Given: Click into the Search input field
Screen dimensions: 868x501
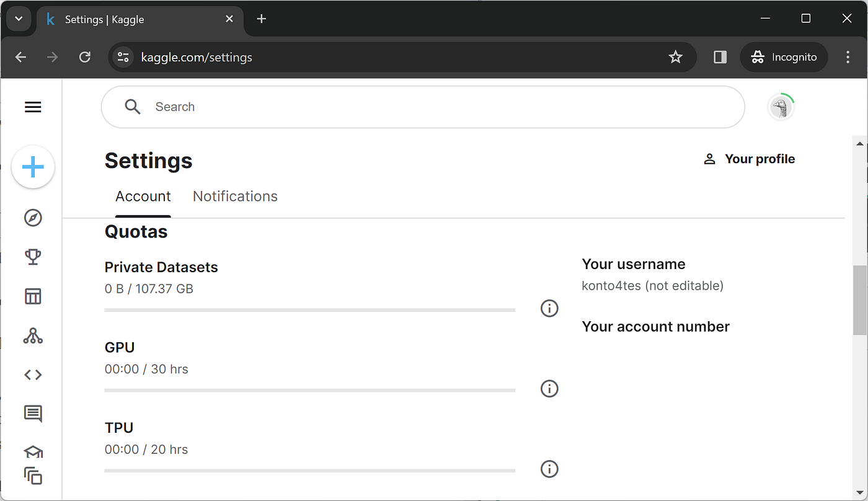Looking at the screenshot, I should pos(423,107).
